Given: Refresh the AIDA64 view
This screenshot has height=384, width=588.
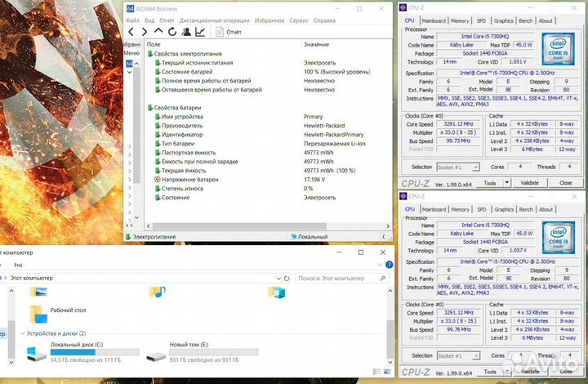Looking at the screenshot, I should click(x=172, y=32).
